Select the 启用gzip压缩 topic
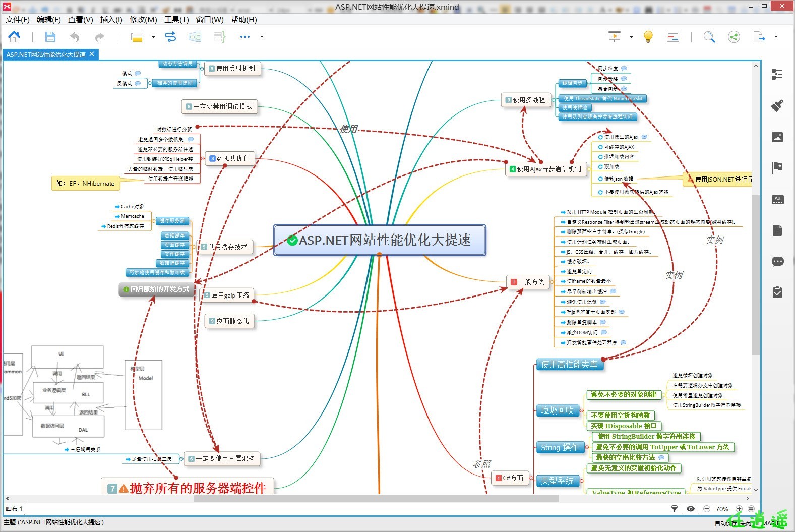 click(x=227, y=295)
